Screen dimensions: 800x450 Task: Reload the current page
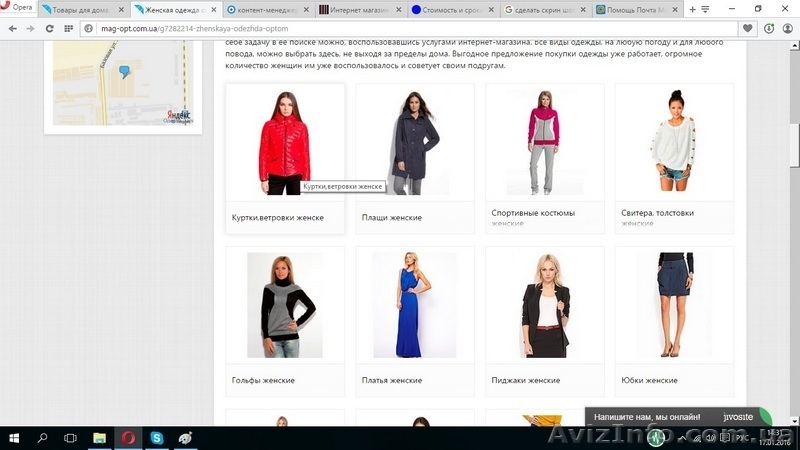pyautogui.click(x=49, y=29)
